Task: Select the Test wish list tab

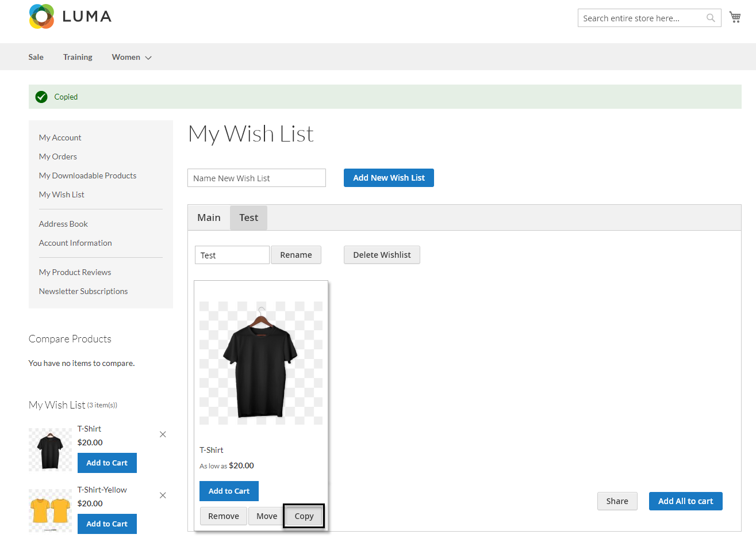Action: click(x=248, y=218)
